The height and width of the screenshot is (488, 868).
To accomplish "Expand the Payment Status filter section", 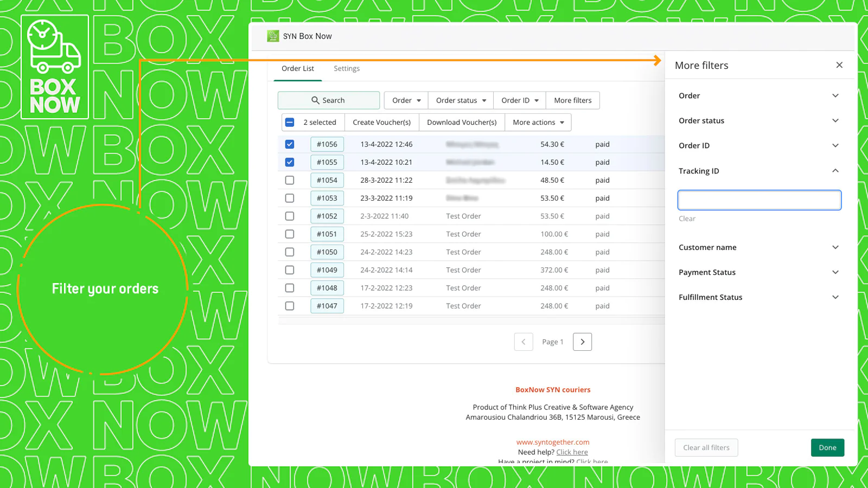I will (x=759, y=272).
